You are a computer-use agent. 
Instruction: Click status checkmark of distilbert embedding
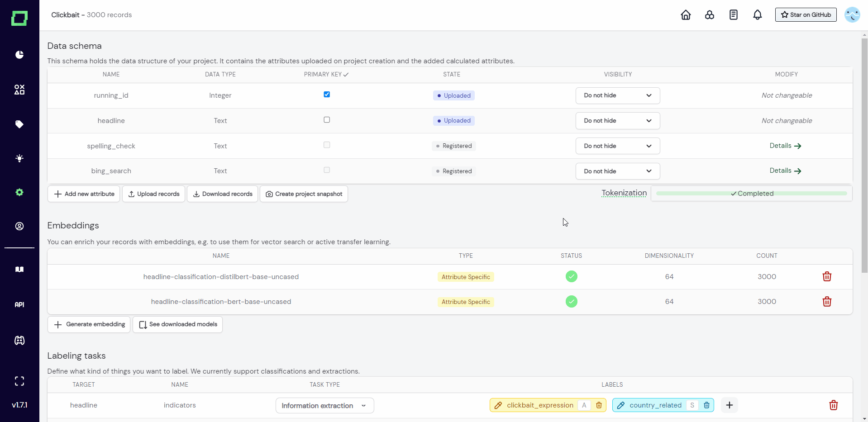(x=572, y=276)
